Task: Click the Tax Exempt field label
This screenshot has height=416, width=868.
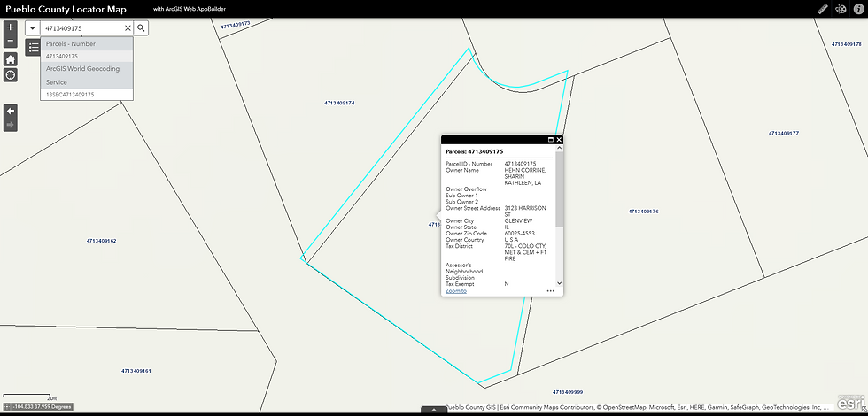Action: pos(460,284)
